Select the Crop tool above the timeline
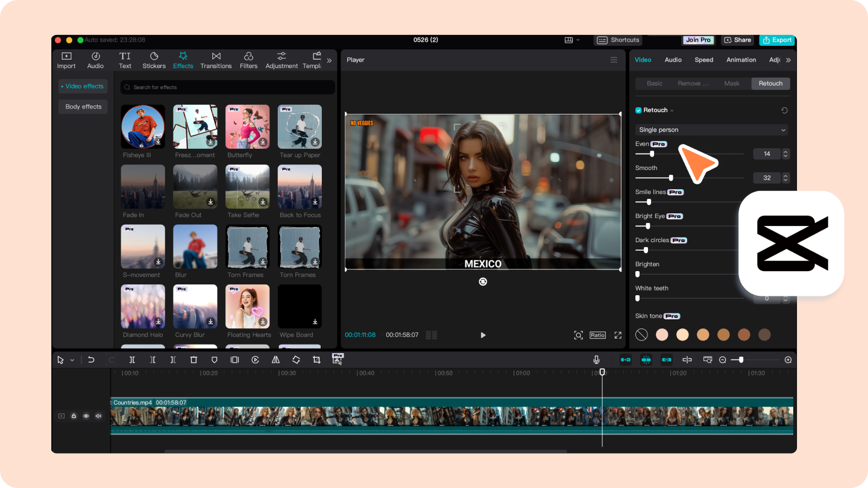This screenshot has width=868, height=488. click(317, 360)
